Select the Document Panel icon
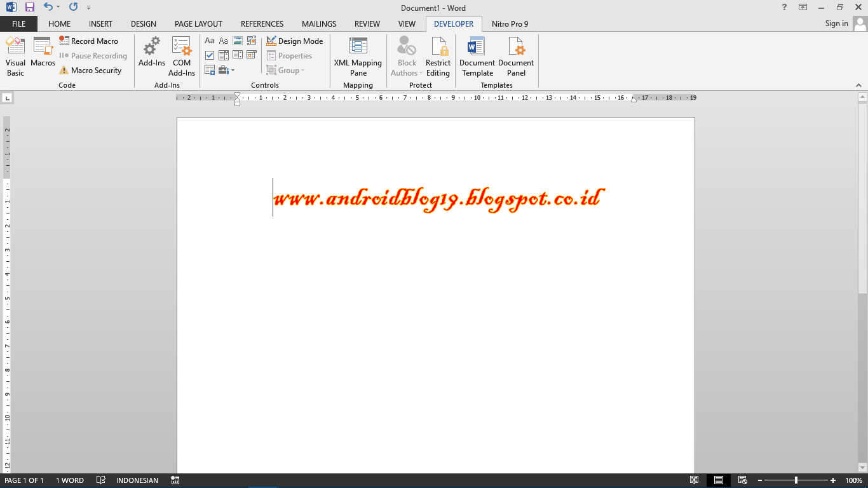868x488 pixels. [x=516, y=56]
